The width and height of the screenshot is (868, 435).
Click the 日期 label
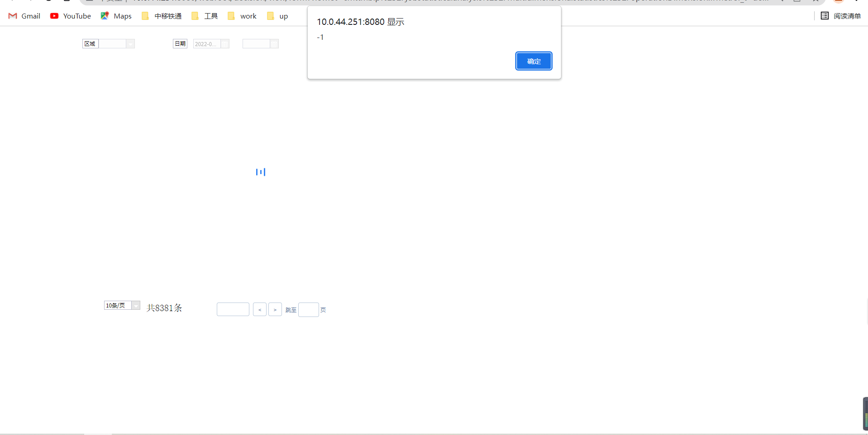180,44
